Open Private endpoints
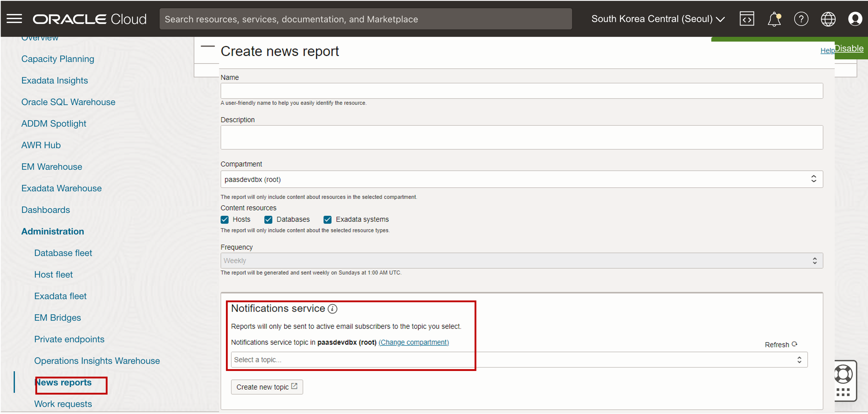Viewport: 868px width, 414px height. 69,340
